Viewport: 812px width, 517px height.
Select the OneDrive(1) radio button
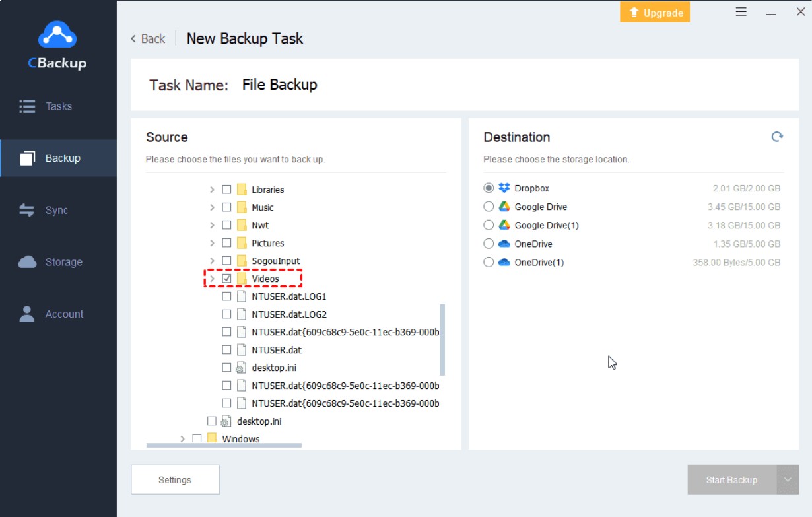489,262
